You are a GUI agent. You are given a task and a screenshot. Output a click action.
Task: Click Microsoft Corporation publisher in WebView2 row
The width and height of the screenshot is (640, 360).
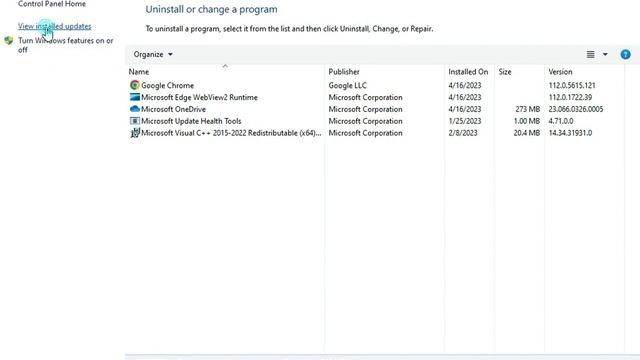pyautogui.click(x=365, y=97)
